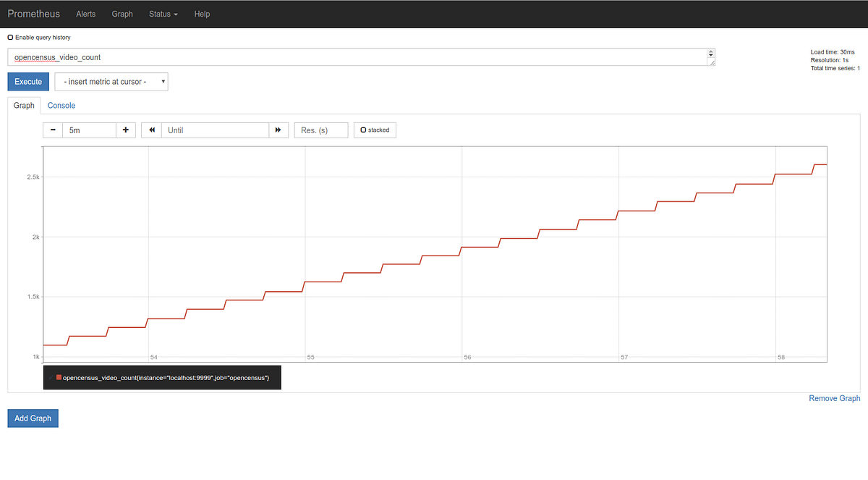Shift time range back with left double-arrow
This screenshot has width=868, height=480.
[x=151, y=130]
